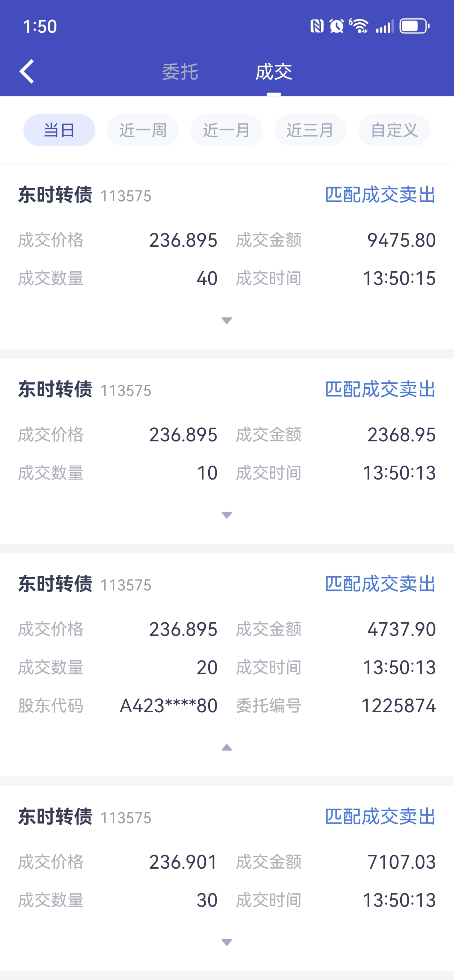Tap the clock time in status bar
This screenshot has height=980, width=454.
[40, 27]
